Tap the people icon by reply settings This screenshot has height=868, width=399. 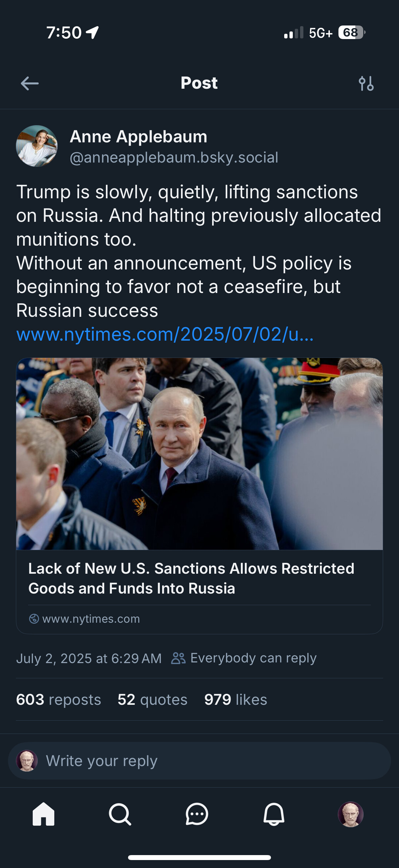click(178, 658)
